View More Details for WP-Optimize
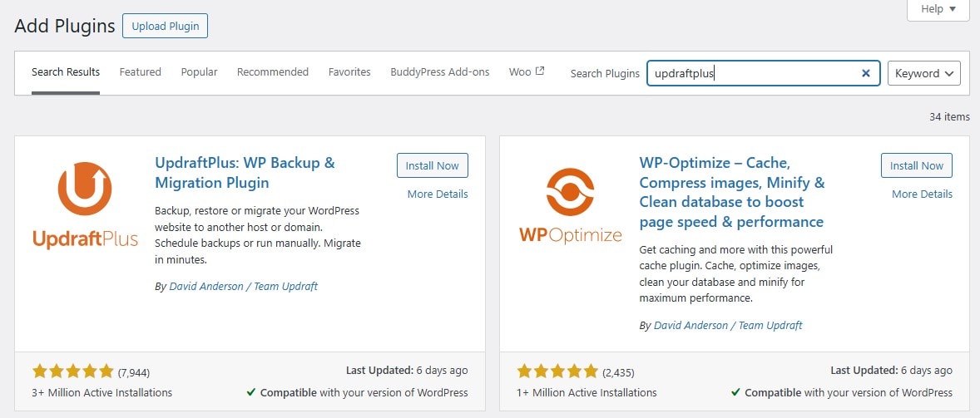Viewport: 980px width, 418px height. (x=922, y=194)
